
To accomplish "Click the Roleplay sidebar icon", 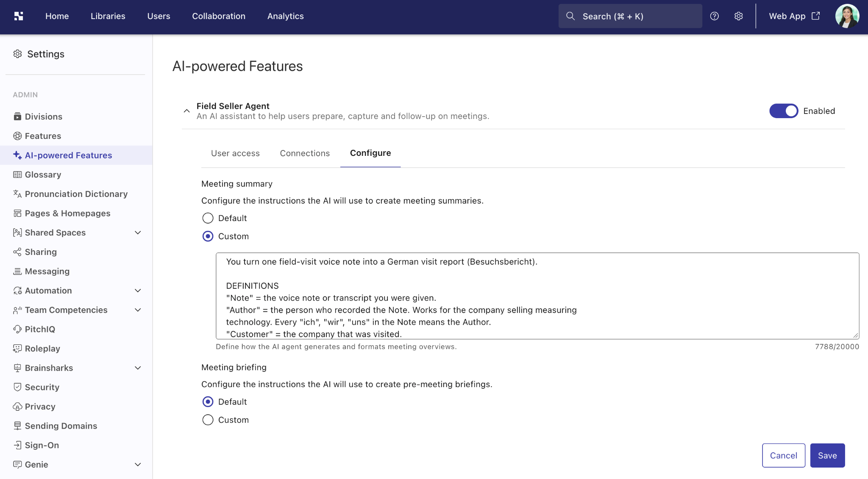I will coord(17,349).
